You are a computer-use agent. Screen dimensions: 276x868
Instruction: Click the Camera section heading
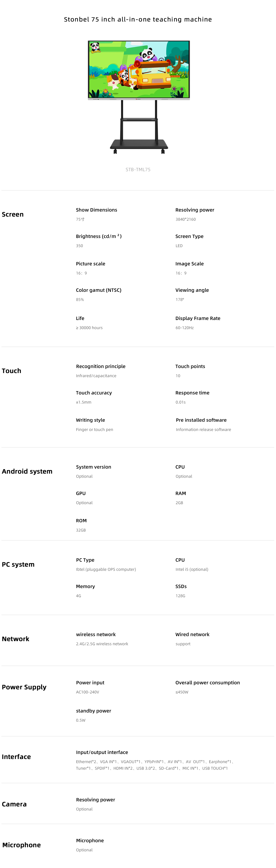pyautogui.click(x=14, y=804)
